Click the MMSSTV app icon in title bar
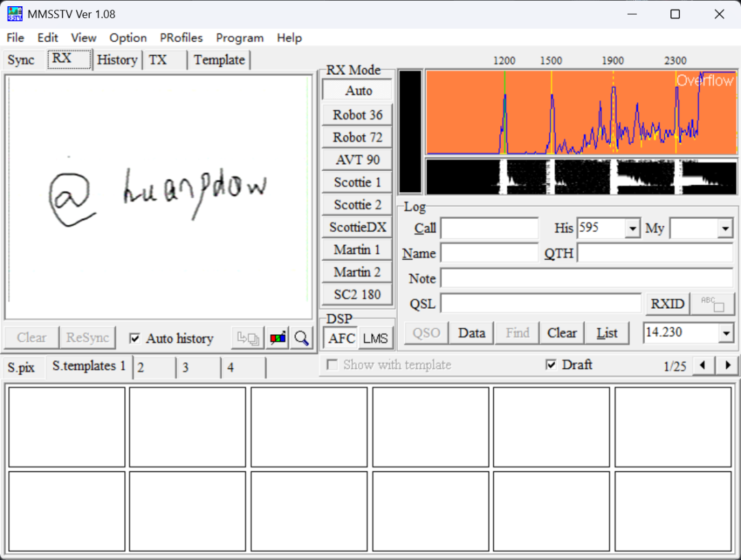This screenshot has height=560, width=741. point(14,14)
